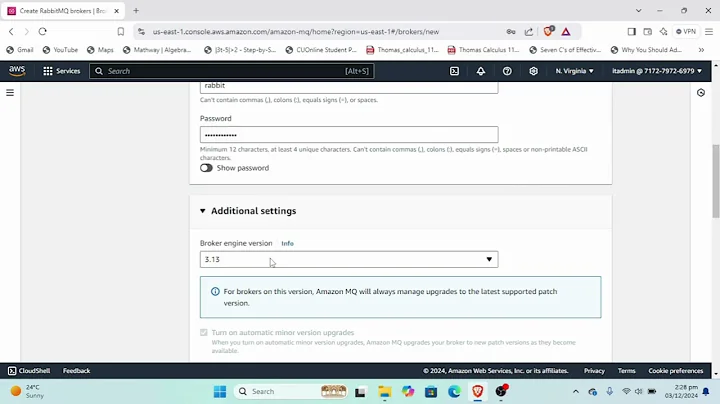Expand the tab search chevron
Viewport: 720px width, 404px height.
(x=638, y=11)
